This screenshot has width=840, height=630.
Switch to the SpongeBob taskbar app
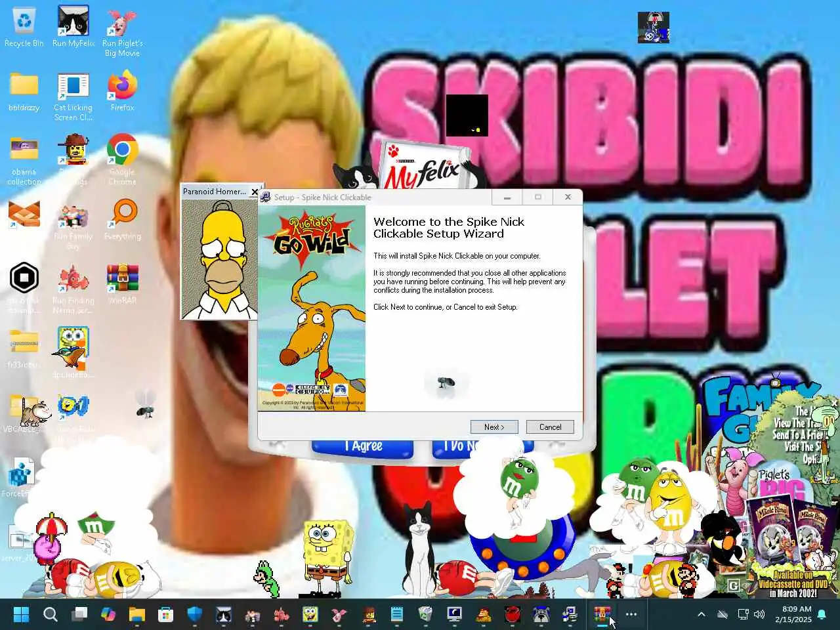310,614
